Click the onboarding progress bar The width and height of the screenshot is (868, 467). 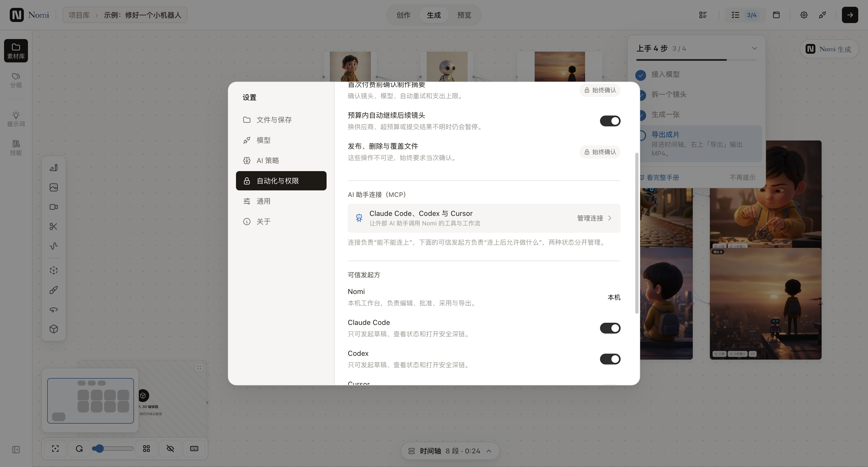click(x=697, y=60)
